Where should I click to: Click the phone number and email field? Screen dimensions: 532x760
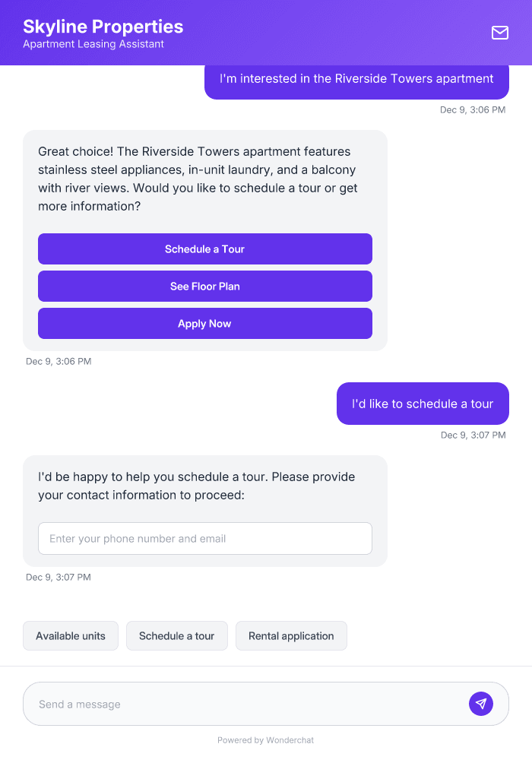pyautogui.click(x=205, y=538)
